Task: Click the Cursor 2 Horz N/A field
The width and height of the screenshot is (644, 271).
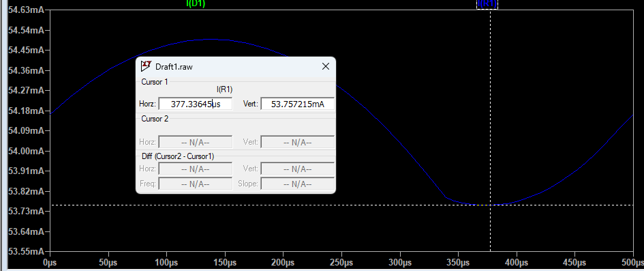Action: [196, 142]
